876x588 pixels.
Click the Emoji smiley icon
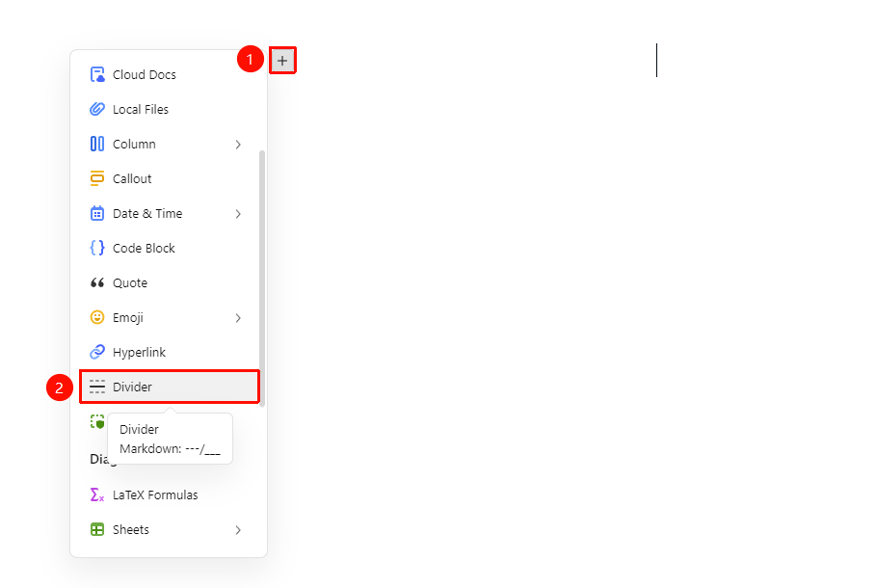click(97, 317)
